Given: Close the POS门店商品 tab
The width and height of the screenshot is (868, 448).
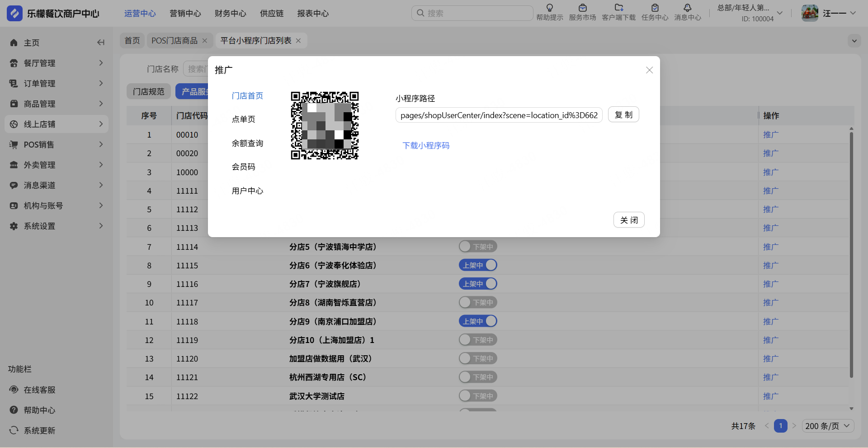Looking at the screenshot, I should [x=205, y=41].
